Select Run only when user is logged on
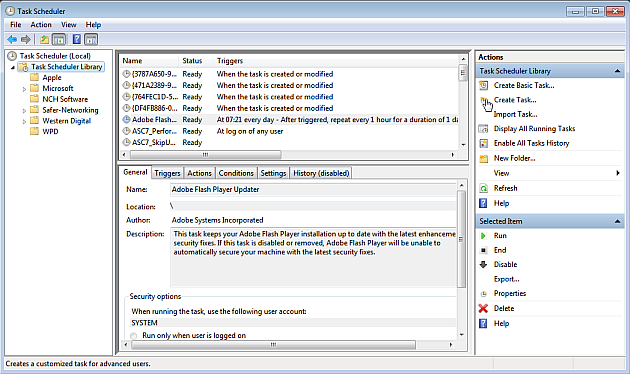630x374 pixels. [x=134, y=336]
